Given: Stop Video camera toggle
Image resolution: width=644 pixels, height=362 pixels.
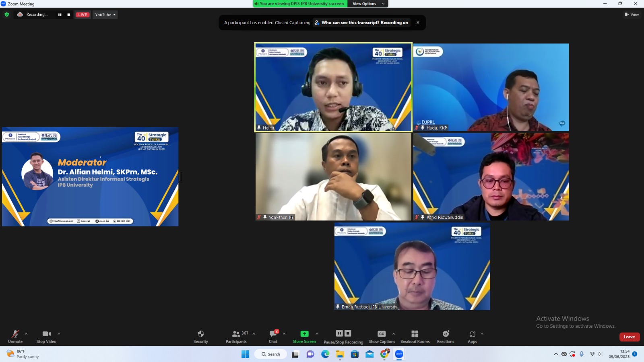Looking at the screenshot, I should [x=46, y=334].
